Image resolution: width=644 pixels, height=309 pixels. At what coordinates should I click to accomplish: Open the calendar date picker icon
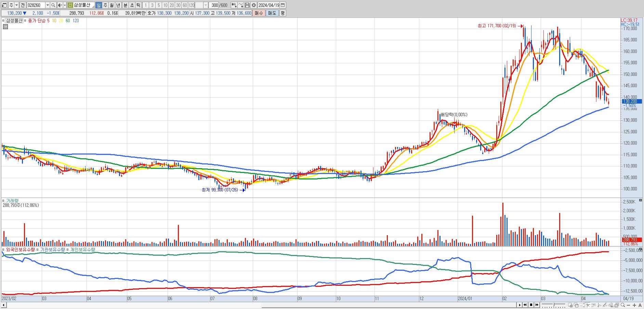click(283, 5)
